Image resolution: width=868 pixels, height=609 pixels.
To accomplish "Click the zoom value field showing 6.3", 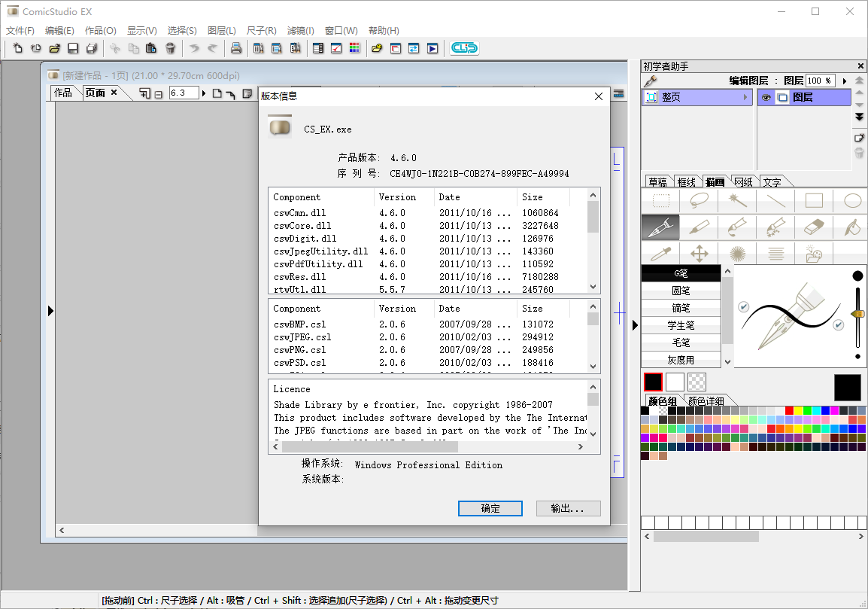I will [x=184, y=93].
